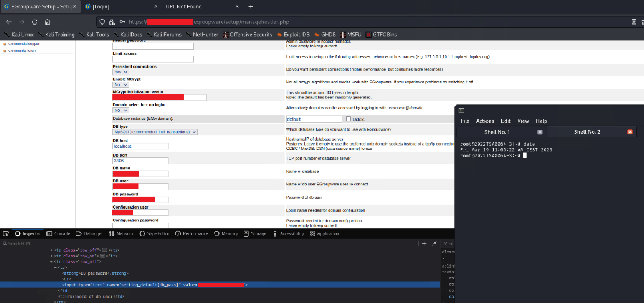
Task: Open the Storage devtools panel
Action: 255,233
